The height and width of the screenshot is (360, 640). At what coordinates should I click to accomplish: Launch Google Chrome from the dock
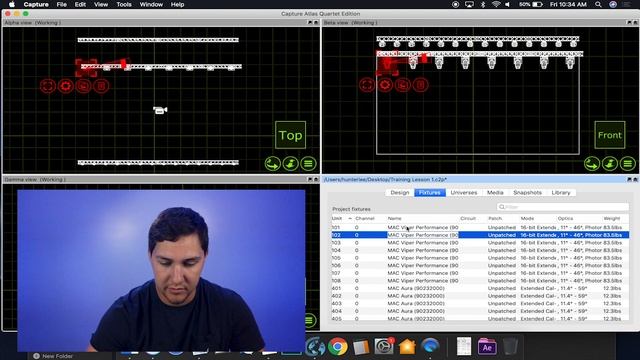(338, 347)
